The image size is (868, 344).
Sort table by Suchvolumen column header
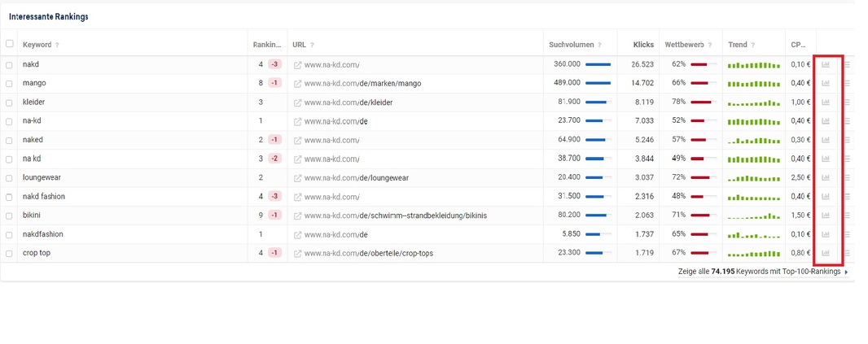(572, 45)
